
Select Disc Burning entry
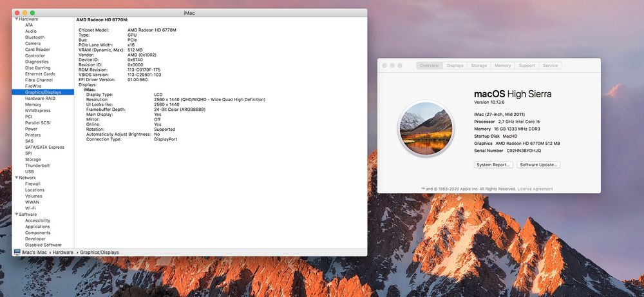pyautogui.click(x=38, y=68)
